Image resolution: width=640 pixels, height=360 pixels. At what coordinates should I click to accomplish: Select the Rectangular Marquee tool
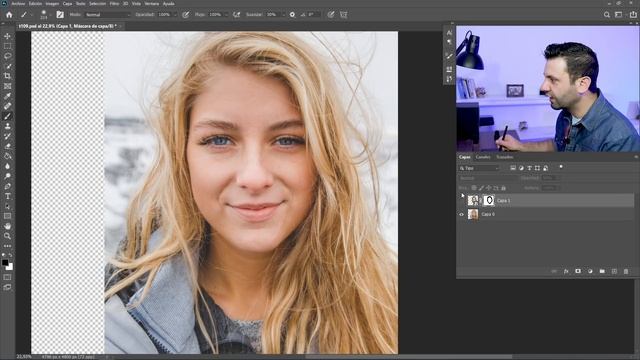pos(7,46)
